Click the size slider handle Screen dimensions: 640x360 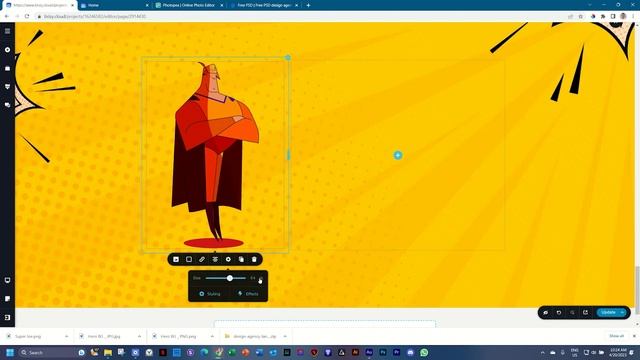click(230, 278)
